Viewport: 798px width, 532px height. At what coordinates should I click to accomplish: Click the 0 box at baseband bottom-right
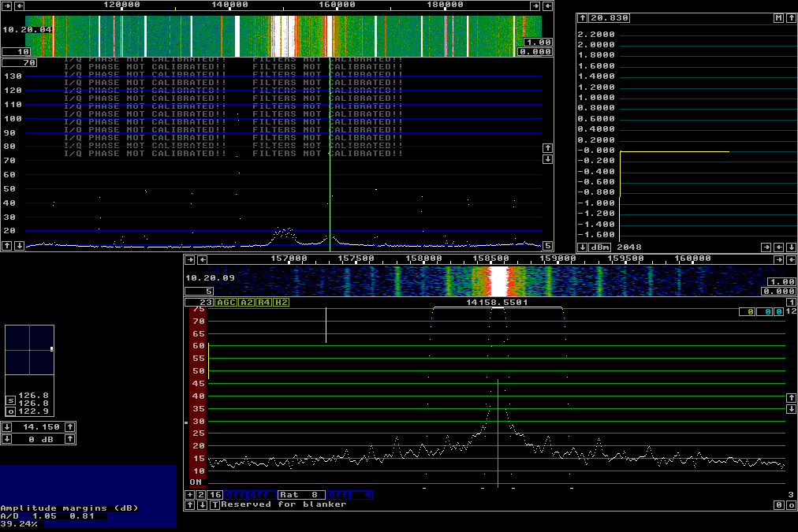[779, 505]
